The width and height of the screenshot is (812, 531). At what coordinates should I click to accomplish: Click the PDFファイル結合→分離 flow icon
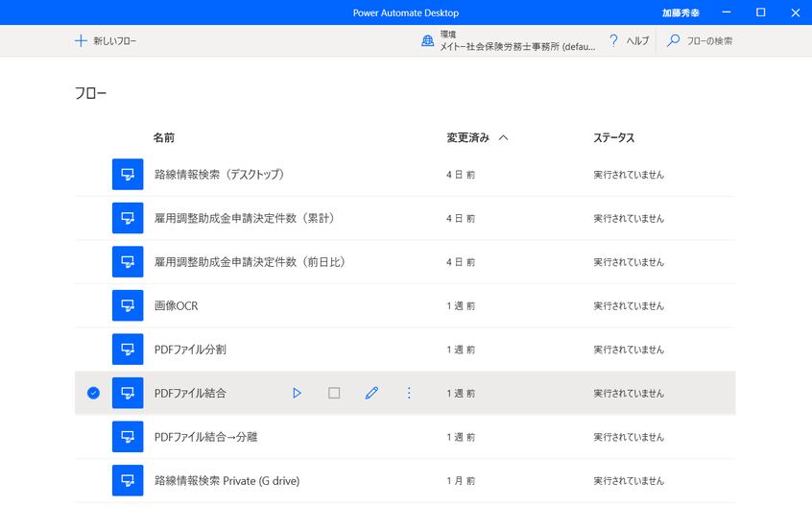[x=128, y=437]
